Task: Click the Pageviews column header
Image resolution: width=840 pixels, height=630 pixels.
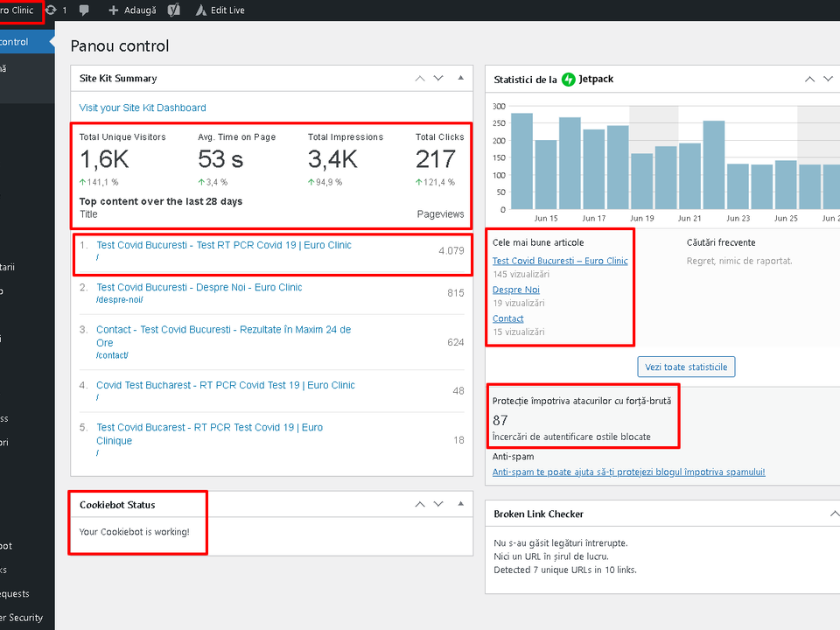Action: point(440,214)
